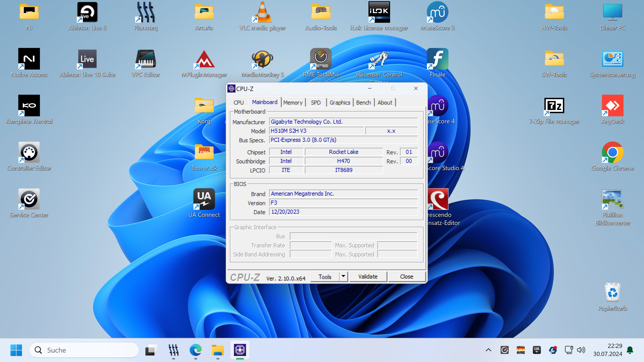Click the volume icon in system tray
644x362 pixels.
tap(581, 350)
